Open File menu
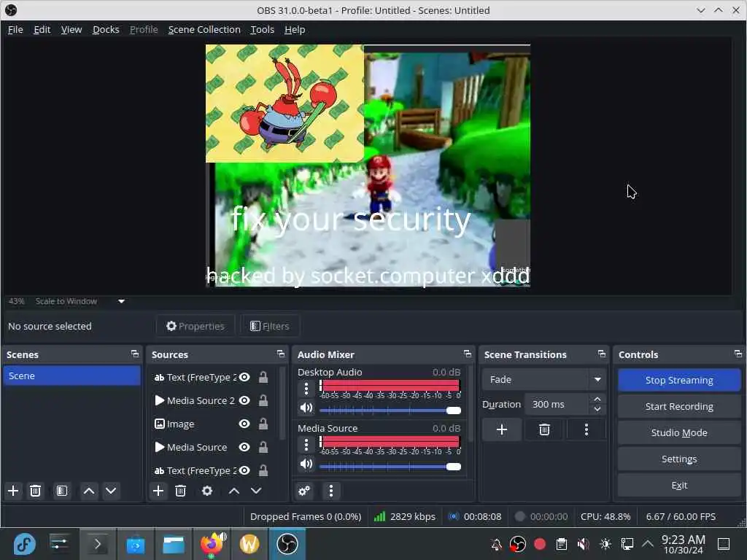747x560 pixels. (15, 29)
